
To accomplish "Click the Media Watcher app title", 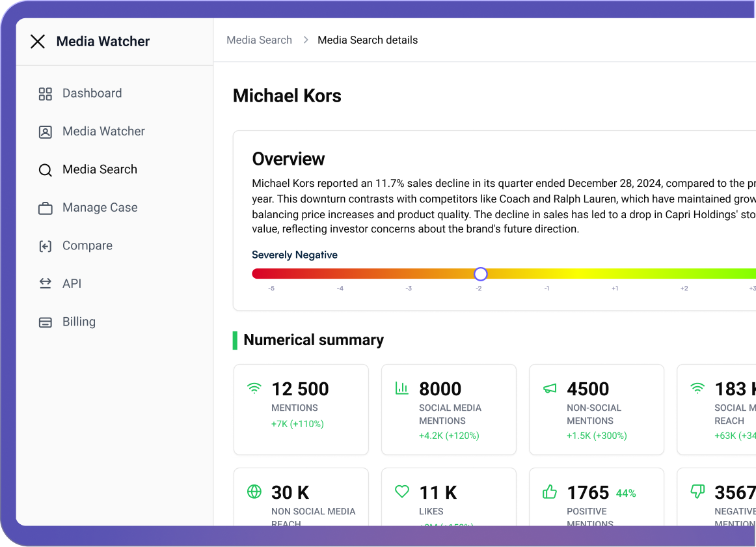I will coord(103,42).
